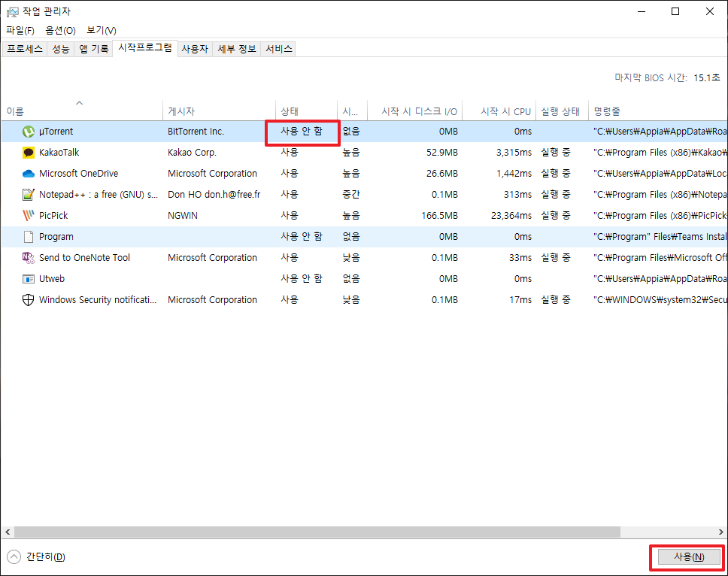Click the 중간 impact cell for Notepad++
The height and width of the screenshot is (576, 728).
point(351,195)
